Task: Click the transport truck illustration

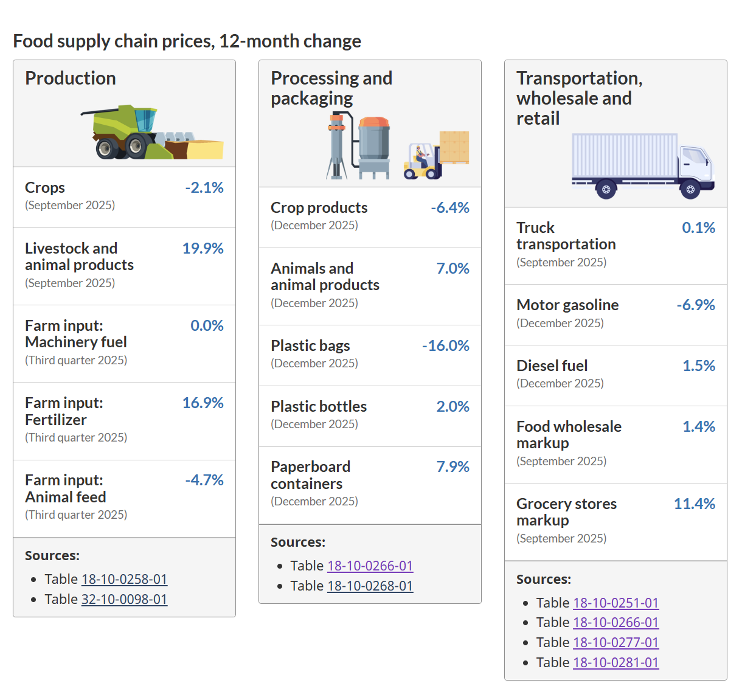Action: point(642,165)
